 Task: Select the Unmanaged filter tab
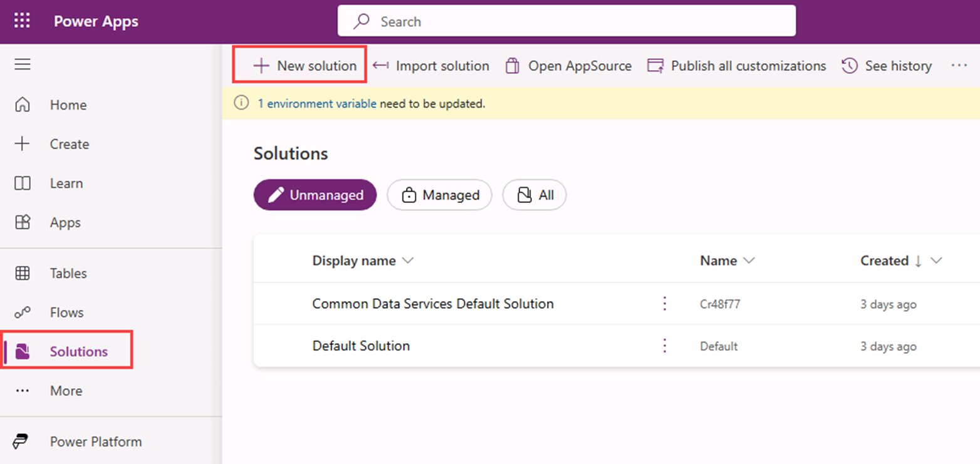315,195
